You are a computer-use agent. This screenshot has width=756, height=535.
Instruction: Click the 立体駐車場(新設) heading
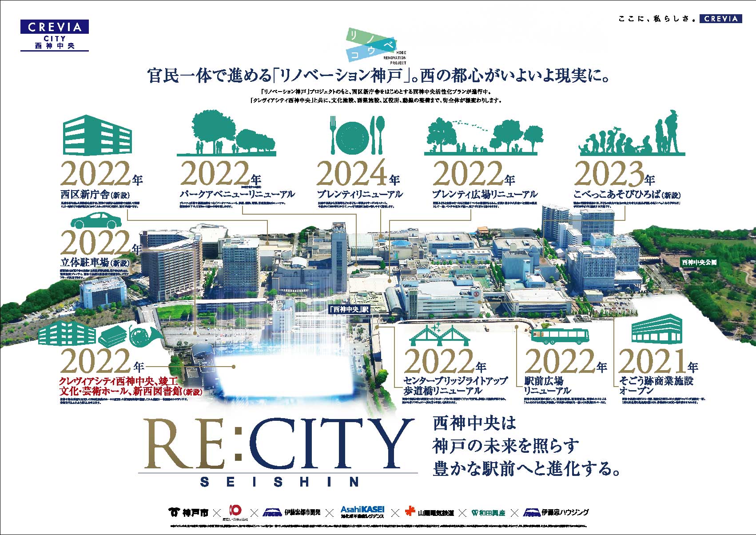pos(95,263)
